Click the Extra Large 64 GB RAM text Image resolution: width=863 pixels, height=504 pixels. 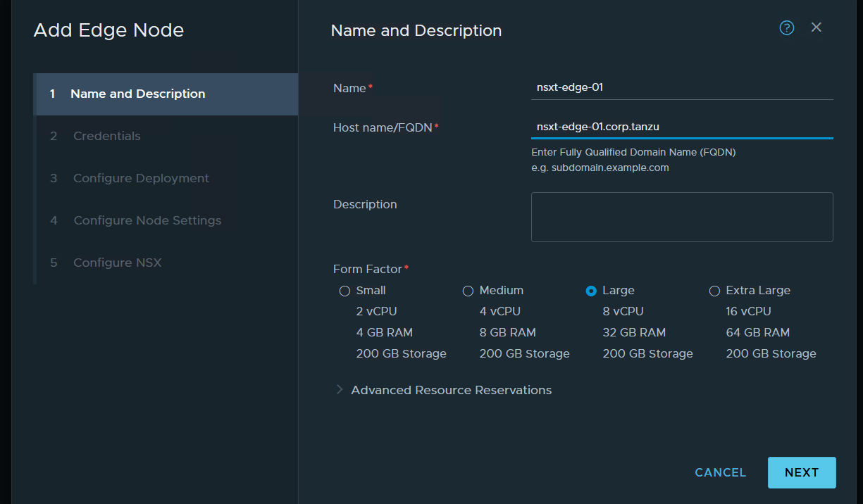[x=757, y=332]
